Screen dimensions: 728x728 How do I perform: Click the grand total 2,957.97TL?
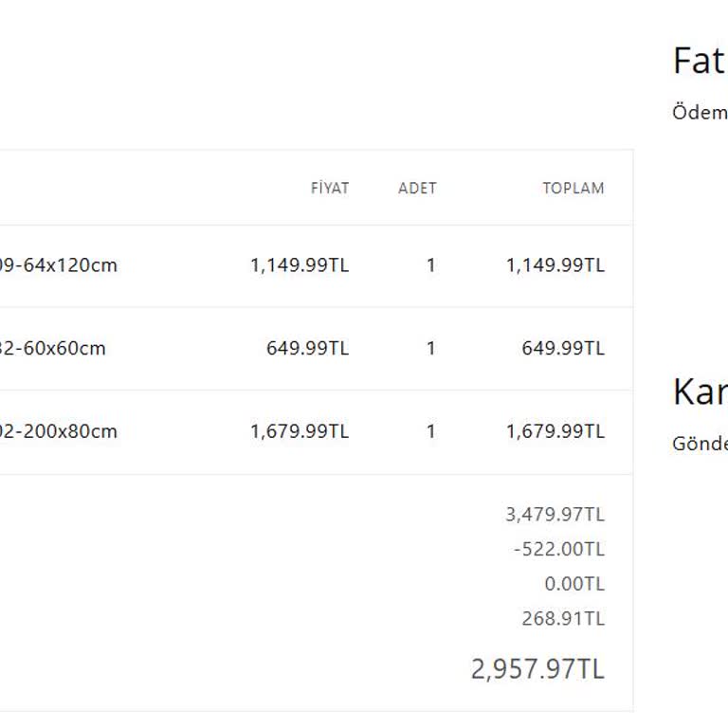coord(537,669)
